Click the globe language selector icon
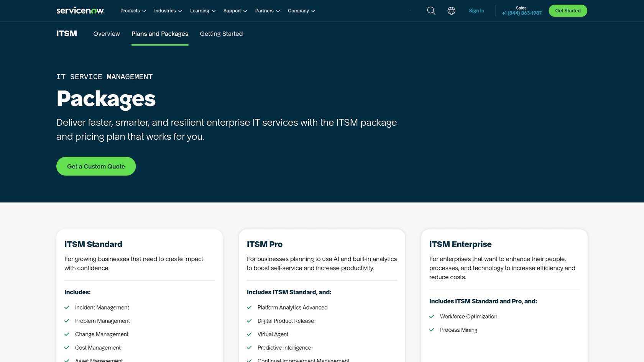The width and height of the screenshot is (644, 362). [451, 11]
